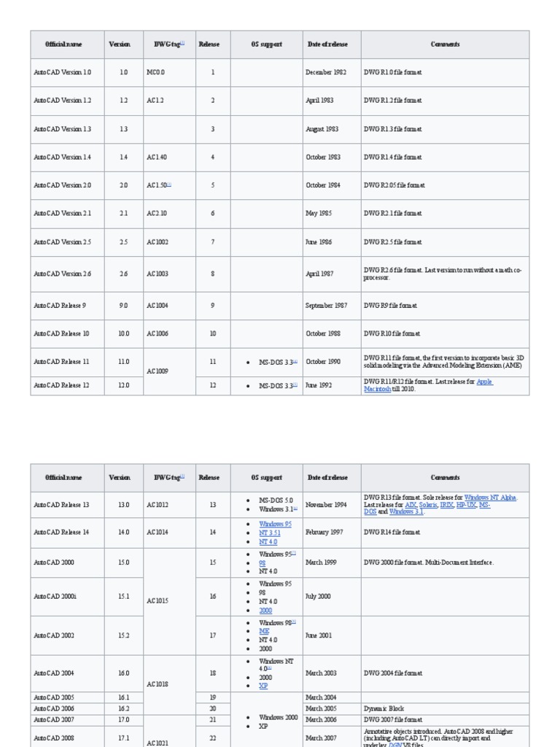Click DWG tag header footnote in top table
Screen dimensions: 560x747
tap(182, 44)
